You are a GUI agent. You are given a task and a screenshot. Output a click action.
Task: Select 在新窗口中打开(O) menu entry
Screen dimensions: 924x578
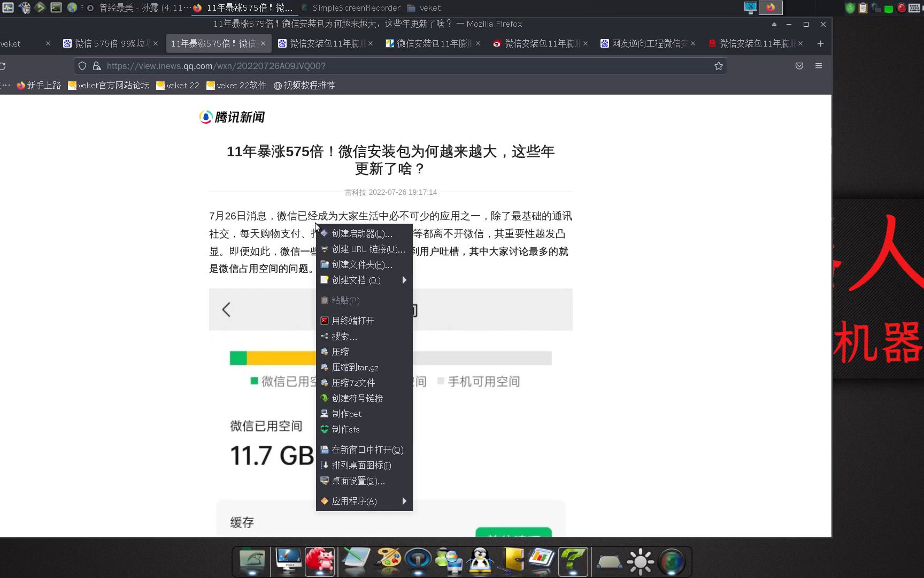coord(364,450)
